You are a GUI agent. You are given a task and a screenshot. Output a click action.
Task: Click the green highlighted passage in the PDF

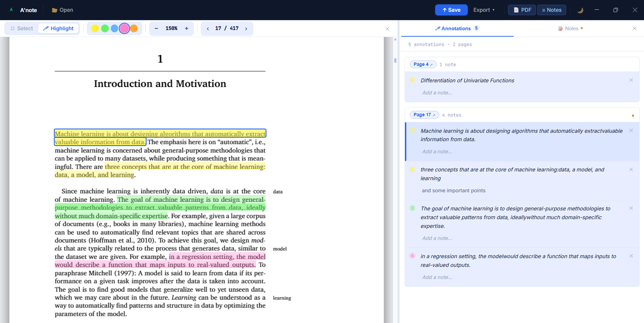160,207
